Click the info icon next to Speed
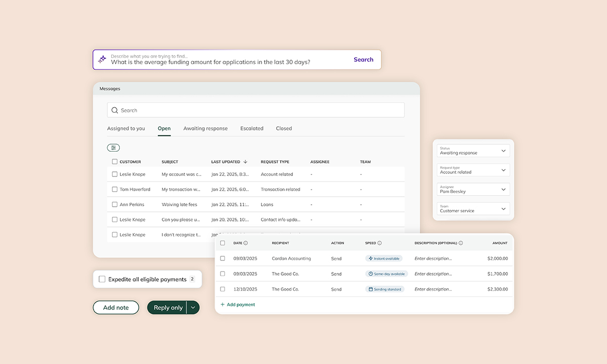Screen dimensions: 607x364 (379, 243)
